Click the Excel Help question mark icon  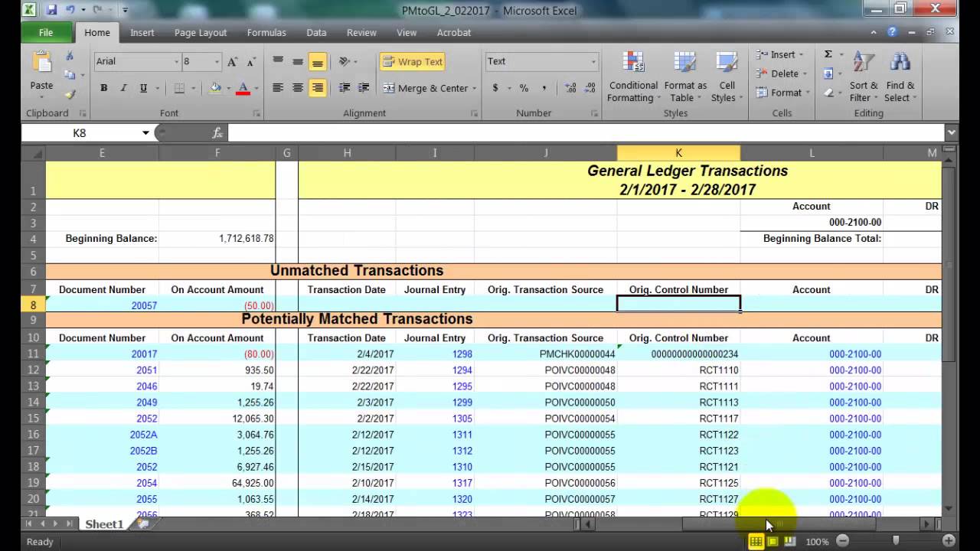click(892, 32)
